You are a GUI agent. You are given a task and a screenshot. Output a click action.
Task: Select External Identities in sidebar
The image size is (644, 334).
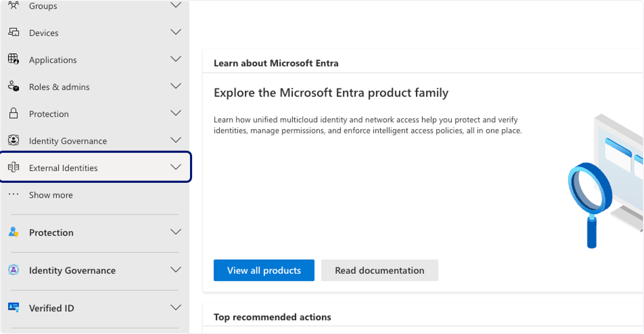pos(95,167)
